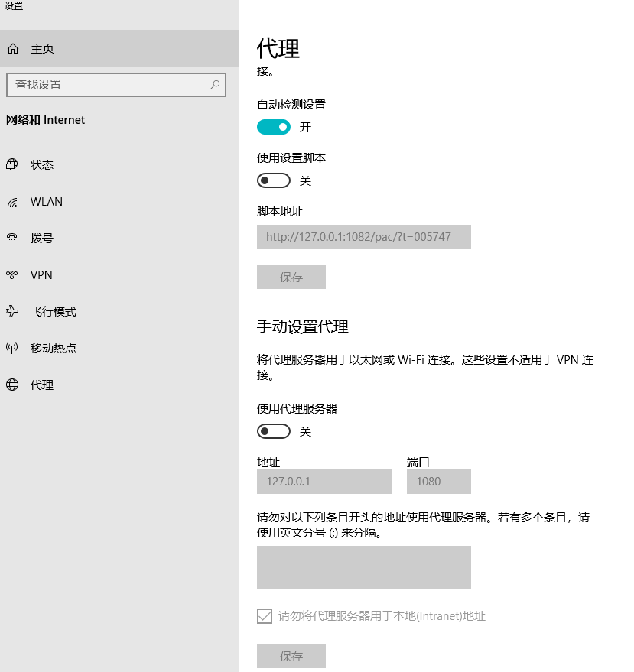Open the 拨号 settings page
The image size is (634, 672).
pyautogui.click(x=119, y=238)
